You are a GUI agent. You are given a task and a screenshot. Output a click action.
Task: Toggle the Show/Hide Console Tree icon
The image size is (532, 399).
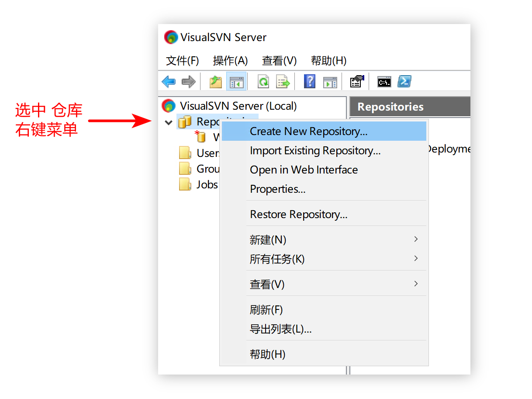pyautogui.click(x=236, y=82)
